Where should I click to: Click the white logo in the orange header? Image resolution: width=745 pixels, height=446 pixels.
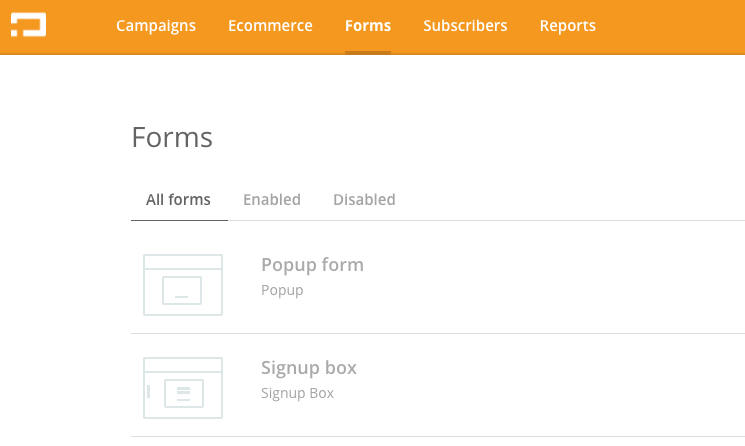[29, 25]
